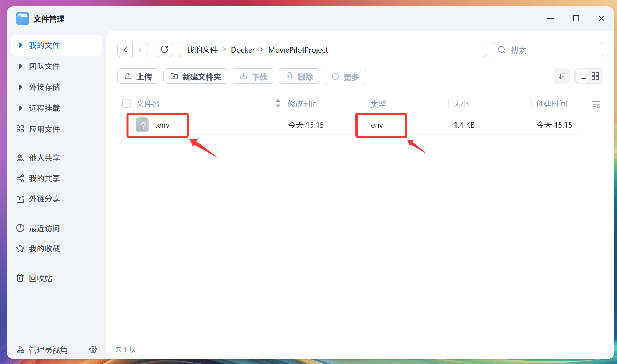Open the 回收站 recycle bin
The height and width of the screenshot is (364, 617).
pos(40,278)
